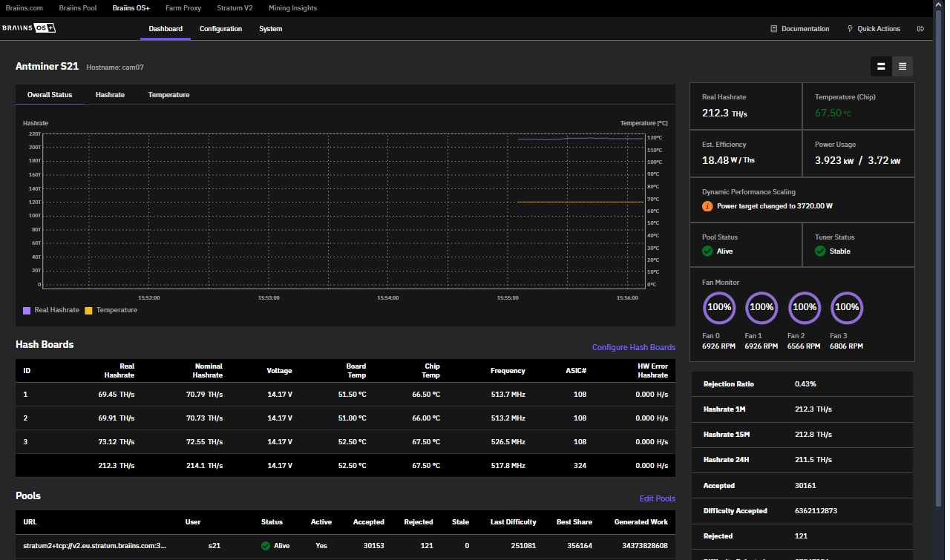The image size is (950, 560).
Task: Click the Fan 3 gauge circle
Action: 847,307
